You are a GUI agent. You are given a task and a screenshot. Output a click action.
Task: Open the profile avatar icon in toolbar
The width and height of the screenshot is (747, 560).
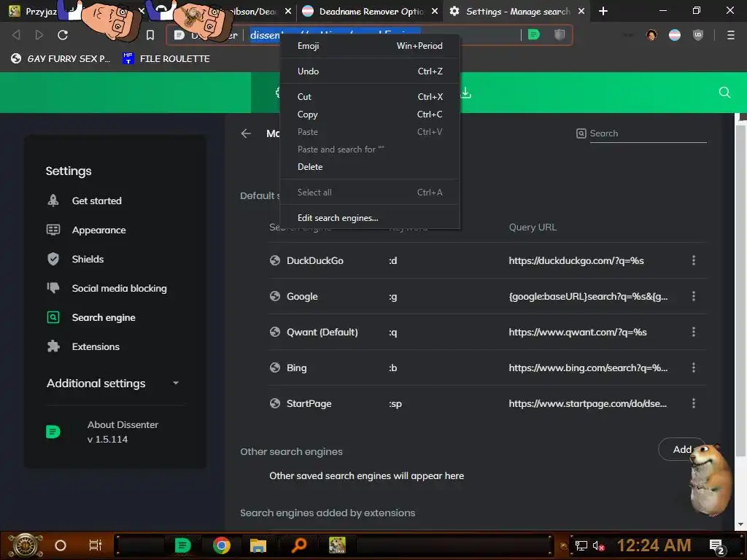651,35
